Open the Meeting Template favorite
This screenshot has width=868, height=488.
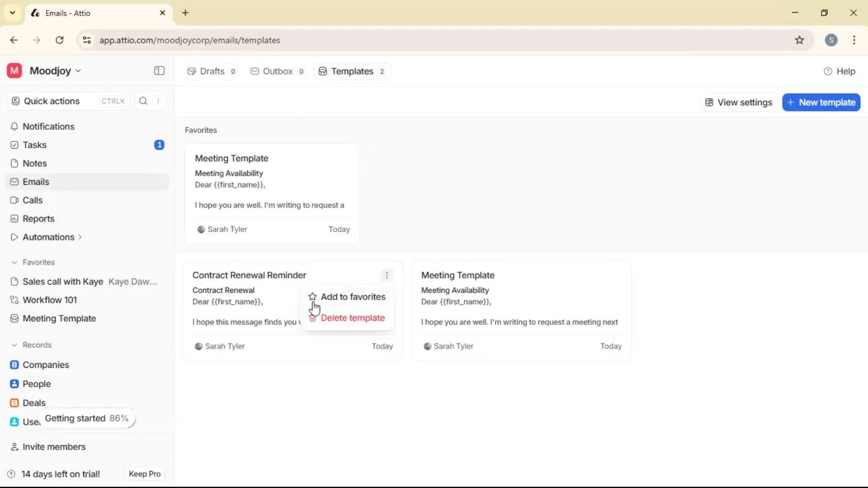pos(59,318)
